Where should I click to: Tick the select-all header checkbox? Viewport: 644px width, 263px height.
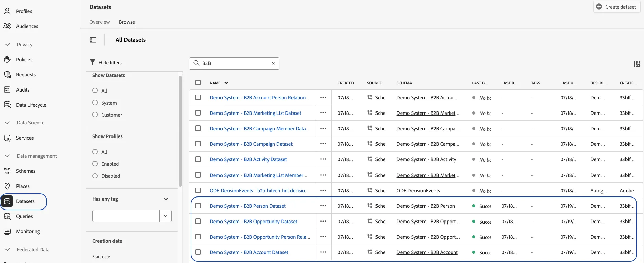pyautogui.click(x=198, y=82)
